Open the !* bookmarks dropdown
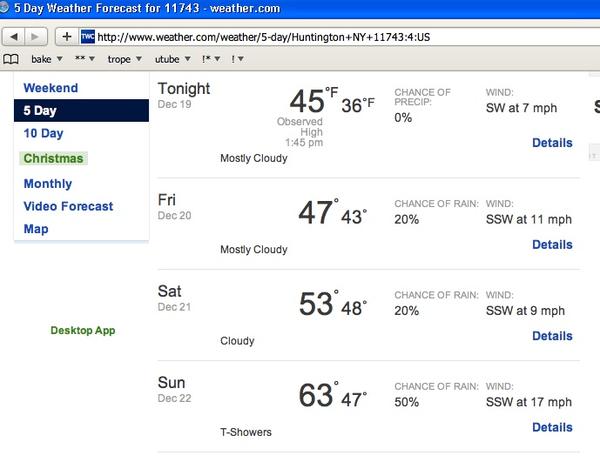This screenshot has height=462, width=600. 210,59
